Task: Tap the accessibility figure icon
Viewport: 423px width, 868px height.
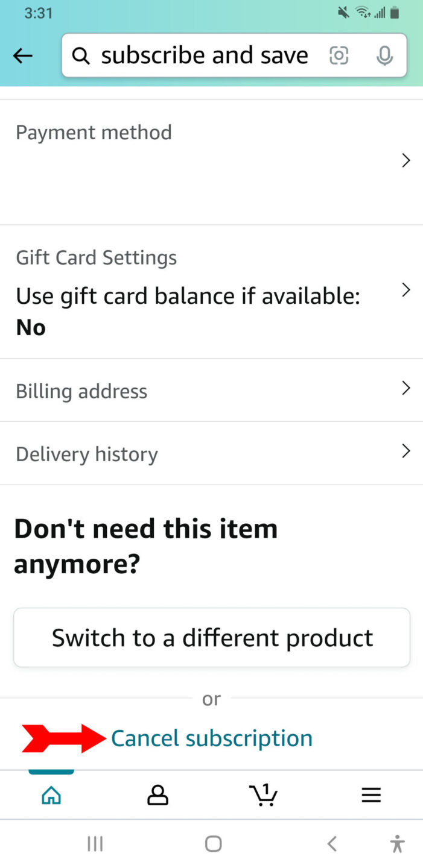Action: (x=397, y=843)
